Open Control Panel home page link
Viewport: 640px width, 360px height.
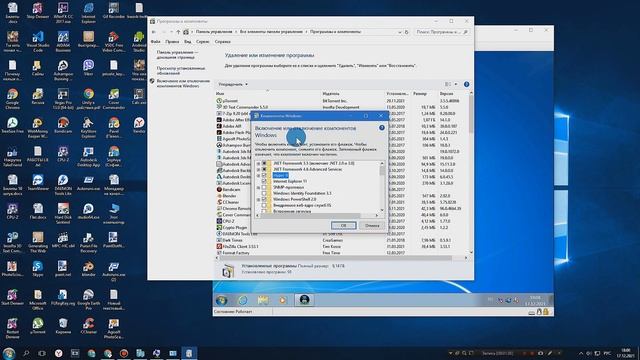coord(177,55)
